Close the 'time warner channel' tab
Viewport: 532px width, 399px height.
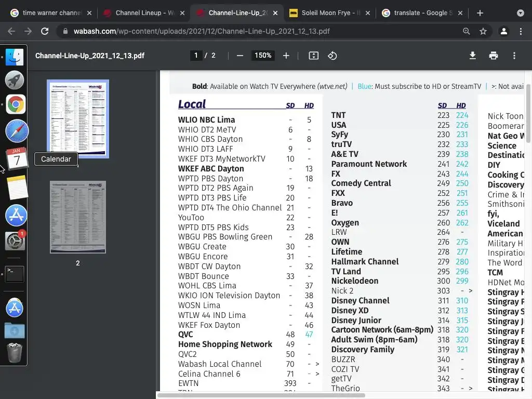click(89, 13)
